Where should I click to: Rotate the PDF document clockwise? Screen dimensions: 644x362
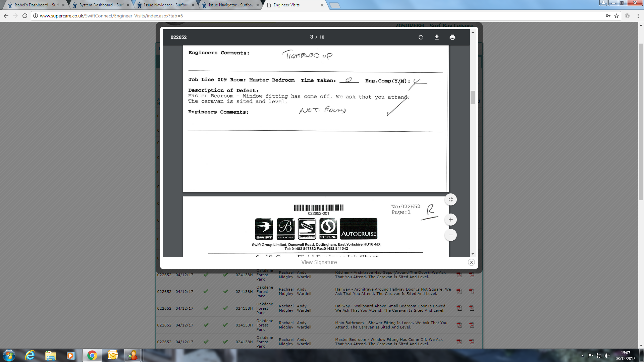421,37
